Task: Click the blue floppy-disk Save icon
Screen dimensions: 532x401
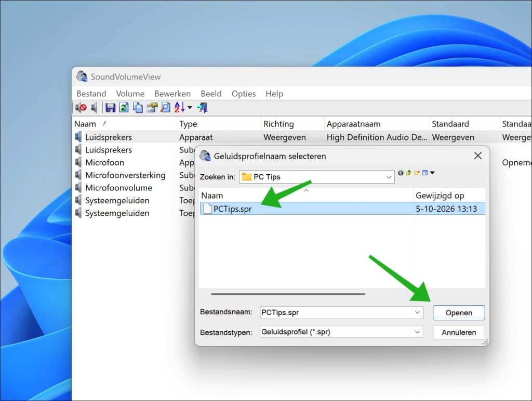Action: pos(110,108)
